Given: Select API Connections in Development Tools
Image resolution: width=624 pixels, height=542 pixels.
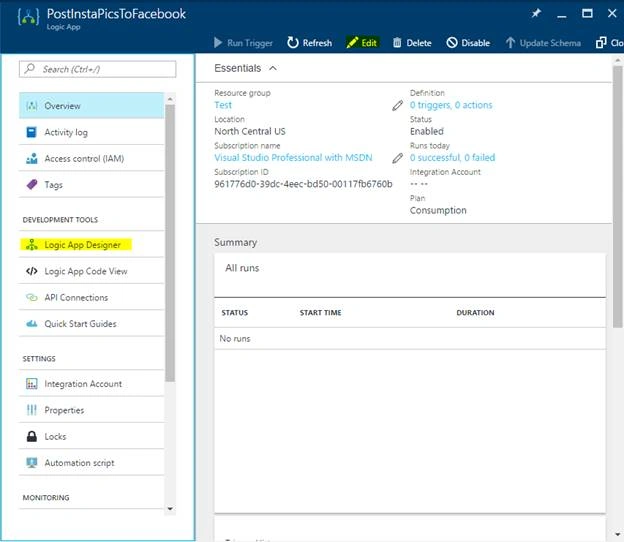Looking at the screenshot, I should [91, 297].
